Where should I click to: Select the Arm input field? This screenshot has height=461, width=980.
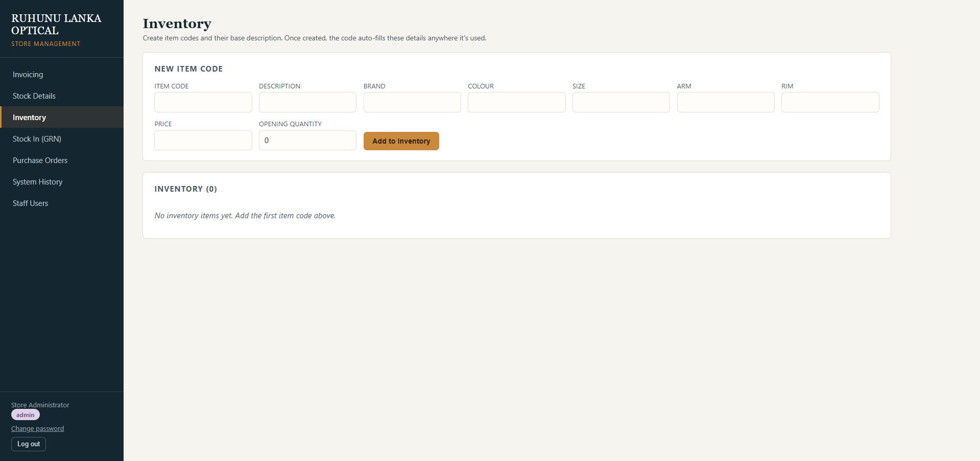pyautogui.click(x=726, y=102)
